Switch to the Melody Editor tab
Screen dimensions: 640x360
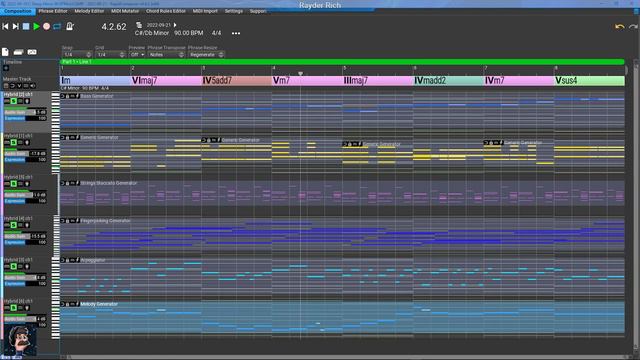89,11
